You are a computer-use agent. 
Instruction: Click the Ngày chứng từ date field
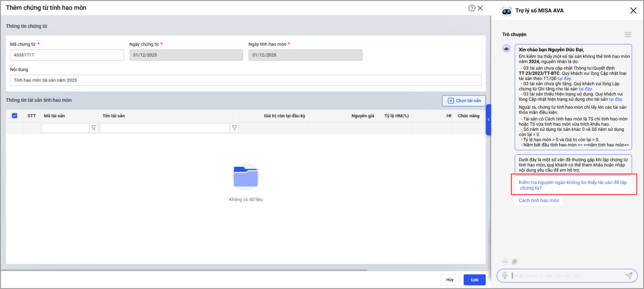tap(186, 55)
